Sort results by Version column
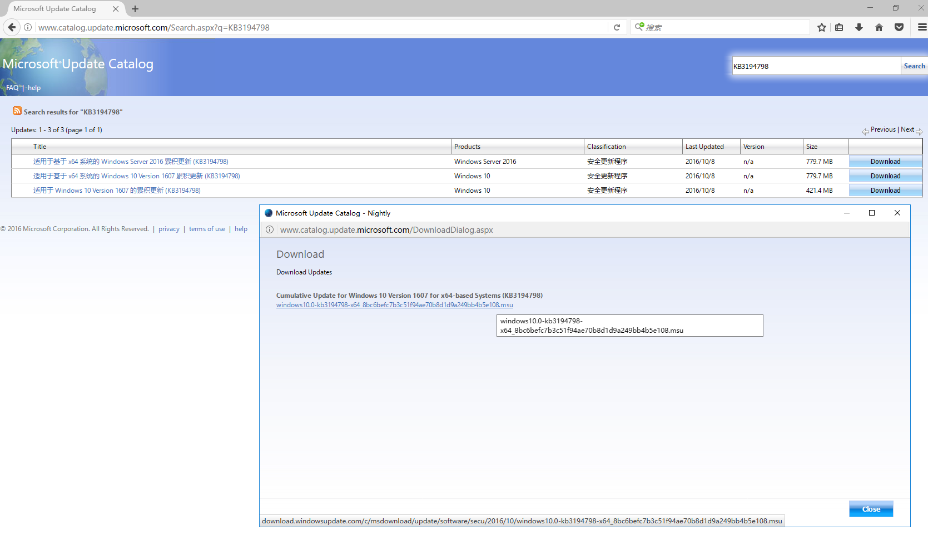 pos(753,147)
